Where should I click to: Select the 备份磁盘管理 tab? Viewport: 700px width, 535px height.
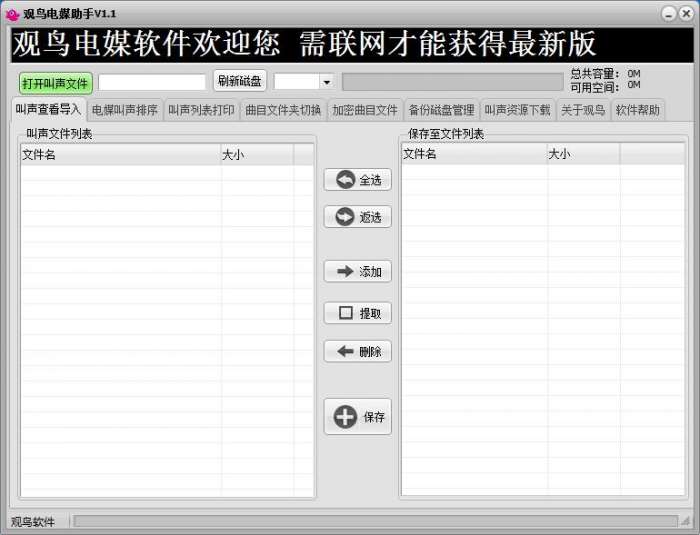(x=441, y=110)
